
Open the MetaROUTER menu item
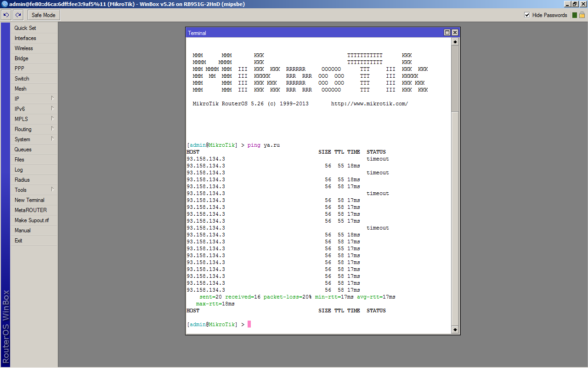click(x=34, y=210)
